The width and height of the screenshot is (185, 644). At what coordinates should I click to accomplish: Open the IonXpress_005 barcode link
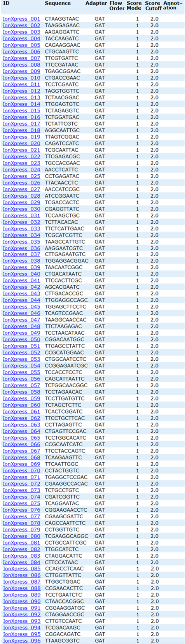(x=21, y=45)
